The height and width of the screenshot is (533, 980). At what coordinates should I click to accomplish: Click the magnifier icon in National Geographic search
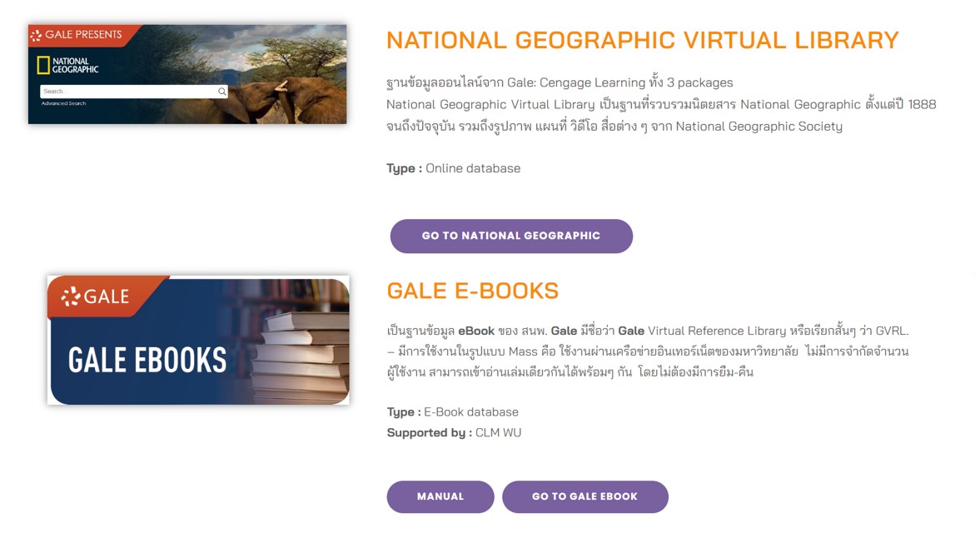(222, 92)
